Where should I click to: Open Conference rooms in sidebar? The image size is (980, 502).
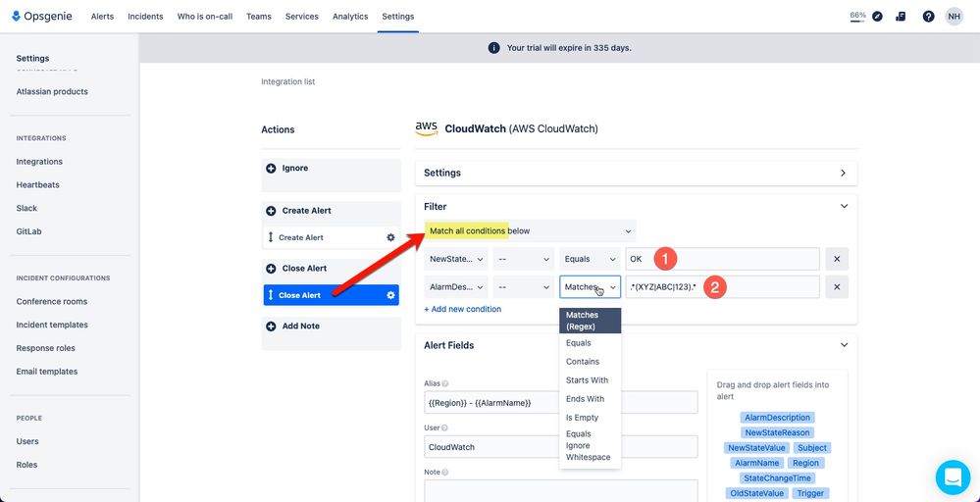point(52,302)
